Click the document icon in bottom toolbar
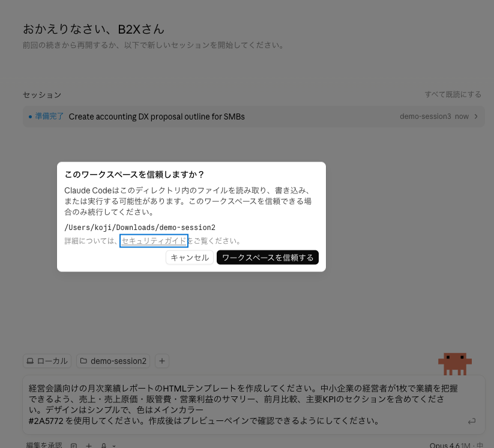The height and width of the screenshot is (448, 494). (74, 446)
